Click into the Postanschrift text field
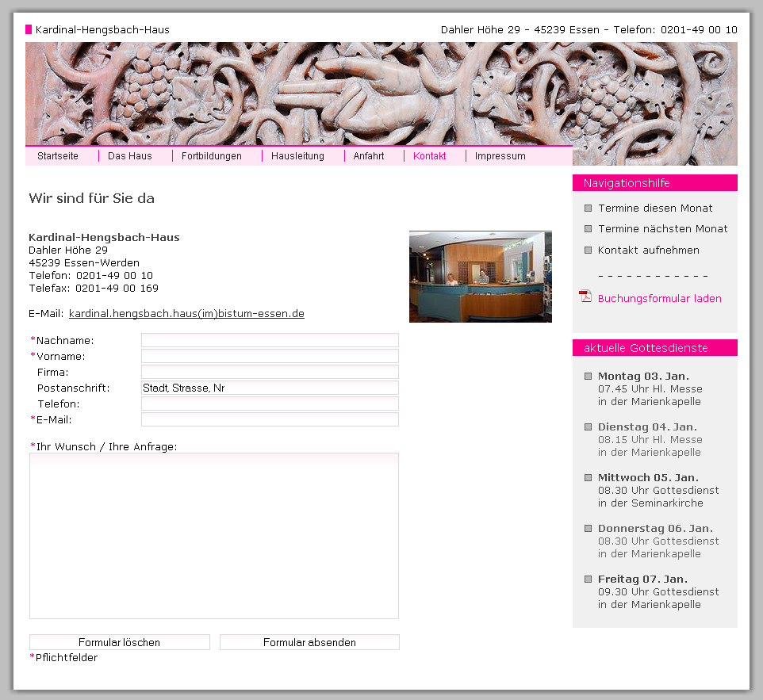The height and width of the screenshot is (700, 763). [x=270, y=388]
